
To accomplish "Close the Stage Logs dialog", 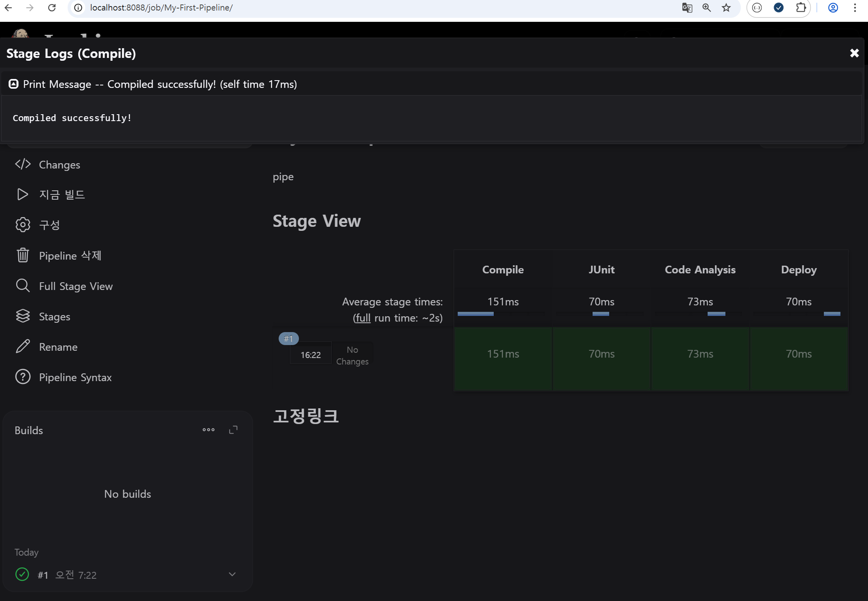I will click(854, 53).
